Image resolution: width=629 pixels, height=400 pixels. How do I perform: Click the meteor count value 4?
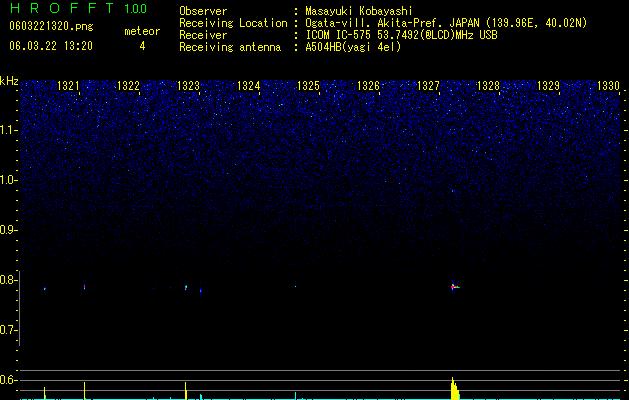[142, 46]
